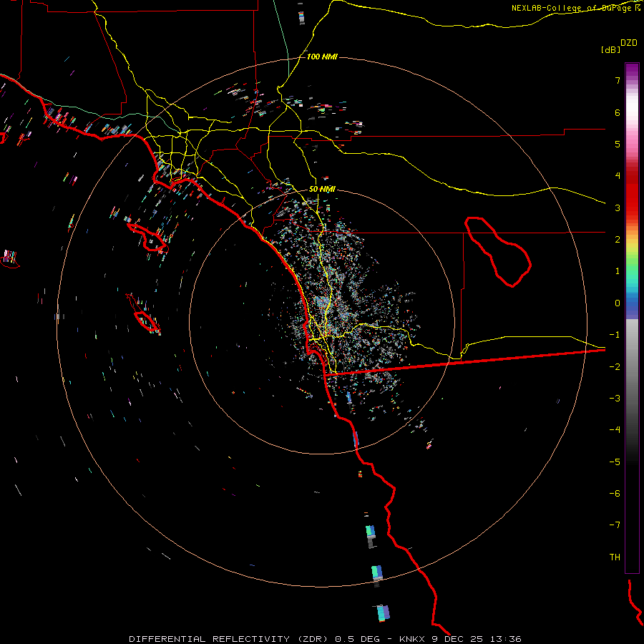The height and width of the screenshot is (644, 644).
Task: Click the [dB] units label
Action: tap(610, 50)
